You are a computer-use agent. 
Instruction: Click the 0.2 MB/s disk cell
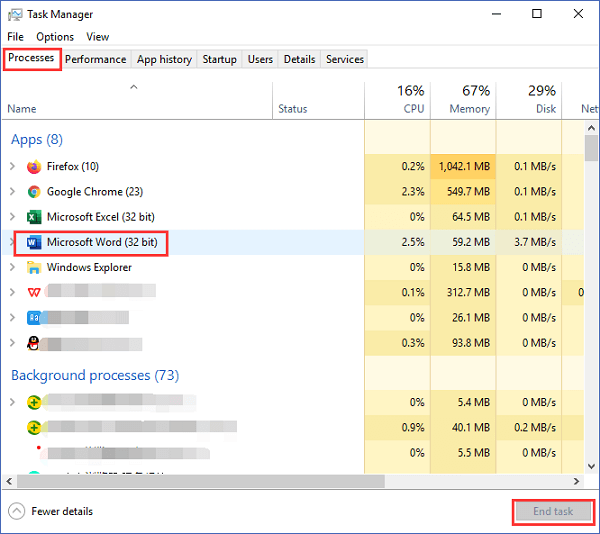click(x=529, y=427)
